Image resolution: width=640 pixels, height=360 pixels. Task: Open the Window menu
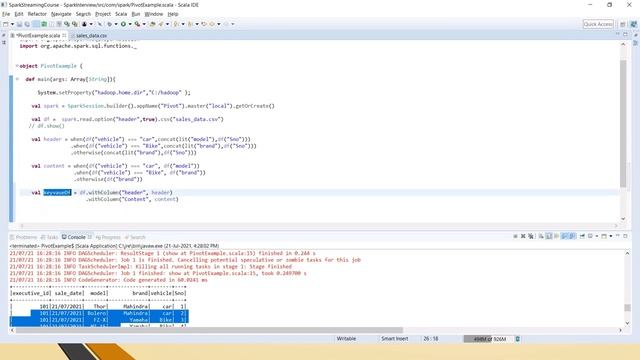[x=154, y=14]
